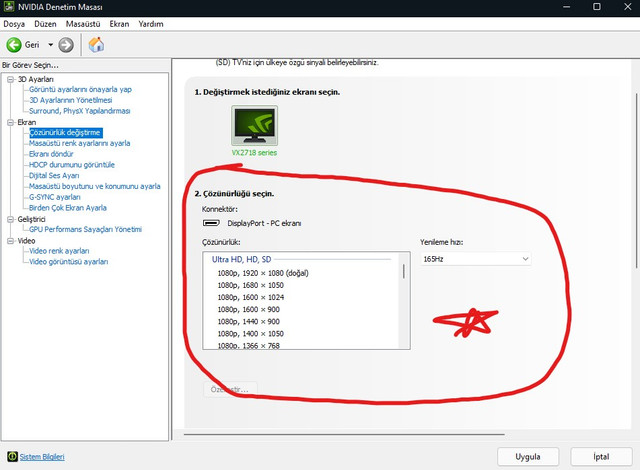Click the İptal button

(x=600, y=456)
